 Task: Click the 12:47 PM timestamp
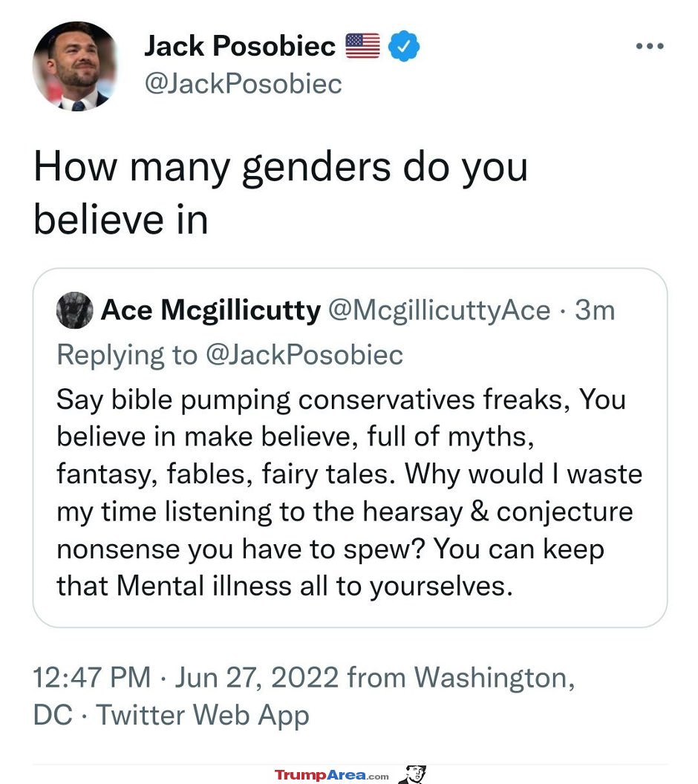[91, 678]
